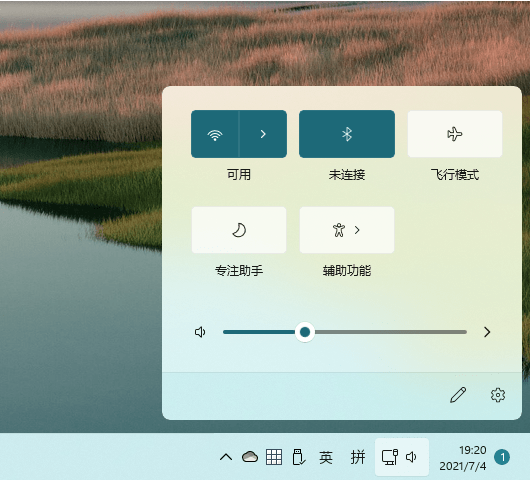Screen dimensions: 531x480
Task: Open the notification badge showing 1
Action: click(502, 457)
